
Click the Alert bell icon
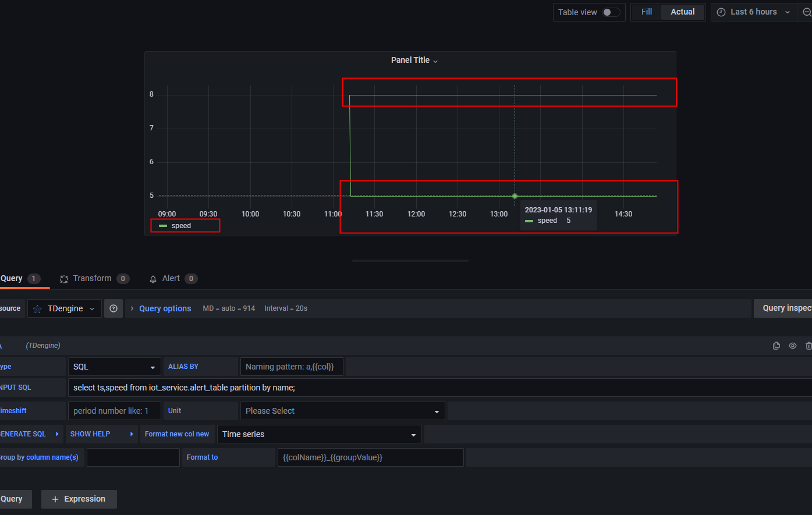pyautogui.click(x=153, y=278)
